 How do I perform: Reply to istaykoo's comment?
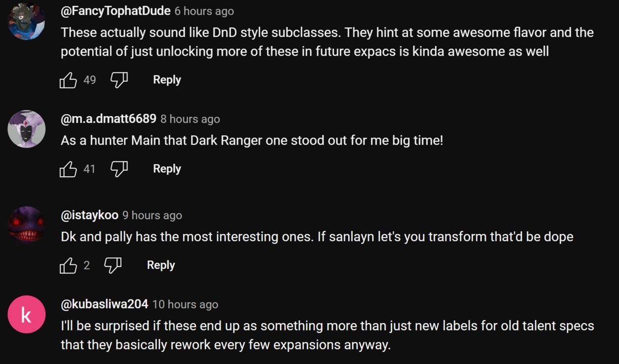[x=161, y=265]
